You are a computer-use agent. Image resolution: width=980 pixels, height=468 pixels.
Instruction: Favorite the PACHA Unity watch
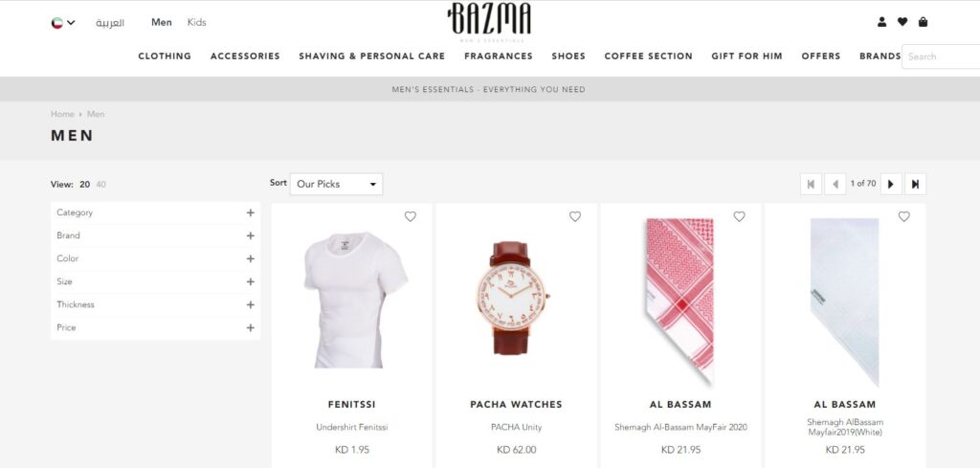[x=574, y=216]
